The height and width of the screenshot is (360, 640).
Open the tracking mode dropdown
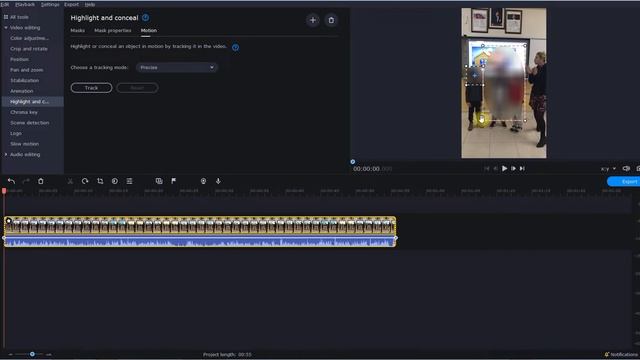tap(177, 67)
